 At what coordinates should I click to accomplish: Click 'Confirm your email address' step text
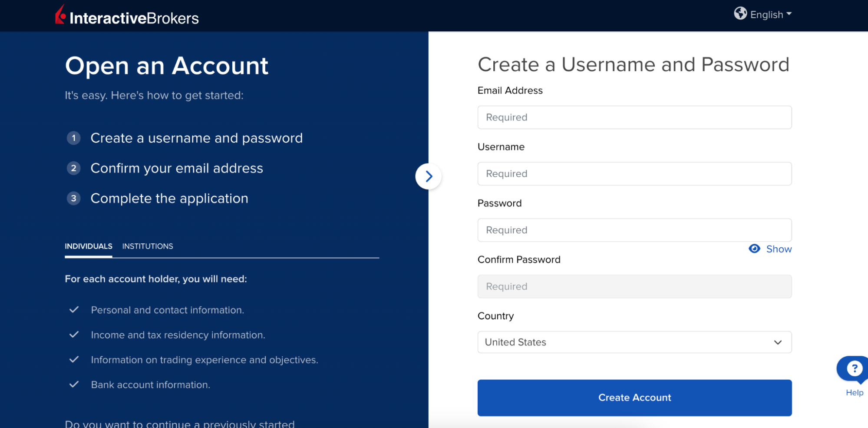point(177,168)
